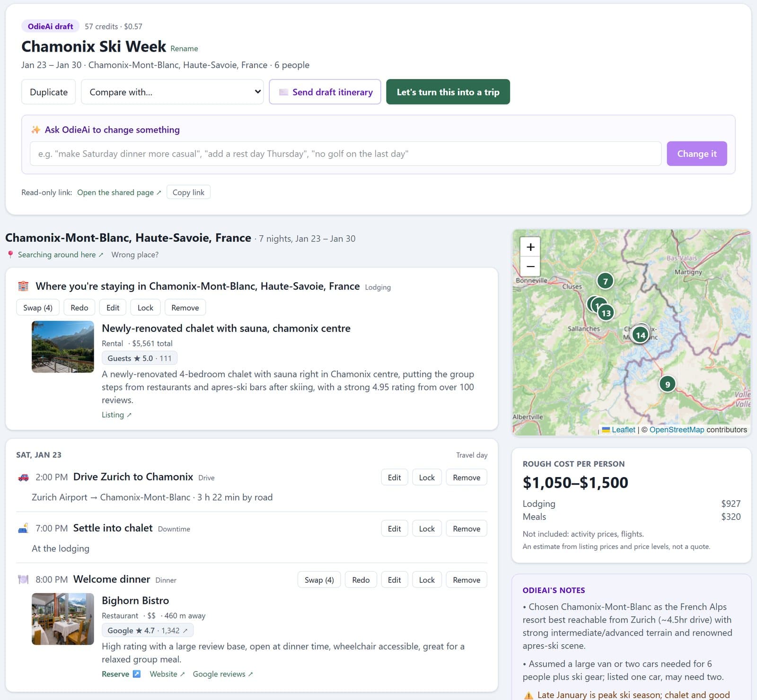Lock the Settle into chalet item
This screenshot has width=757, height=700.
coord(427,529)
